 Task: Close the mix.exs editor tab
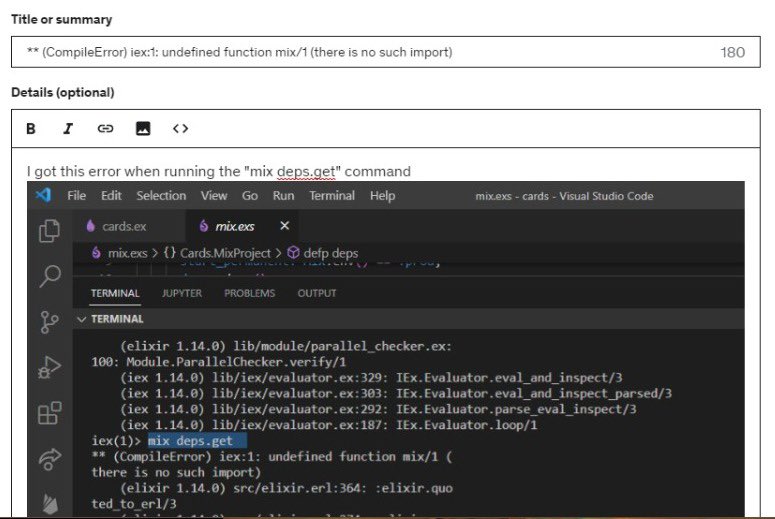285,226
